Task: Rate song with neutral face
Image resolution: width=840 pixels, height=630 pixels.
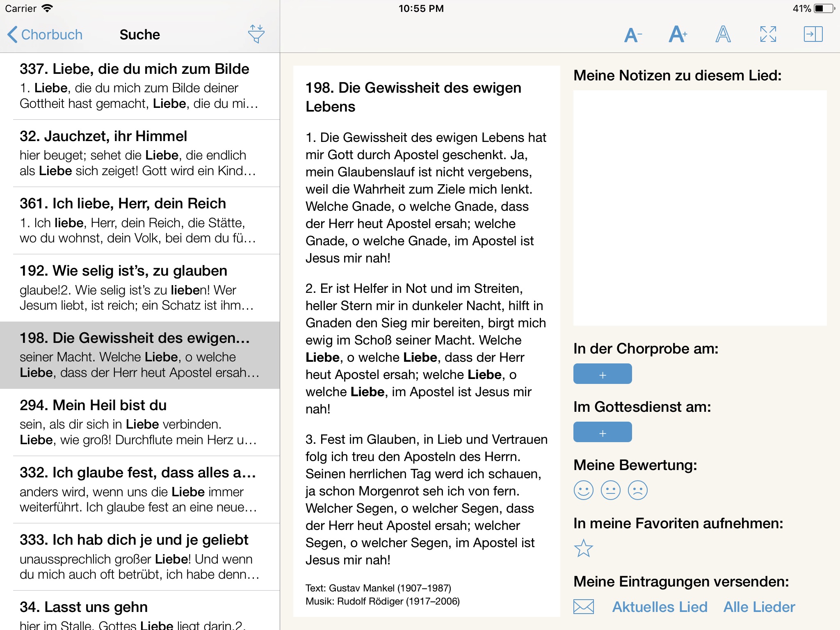Action: [x=611, y=490]
